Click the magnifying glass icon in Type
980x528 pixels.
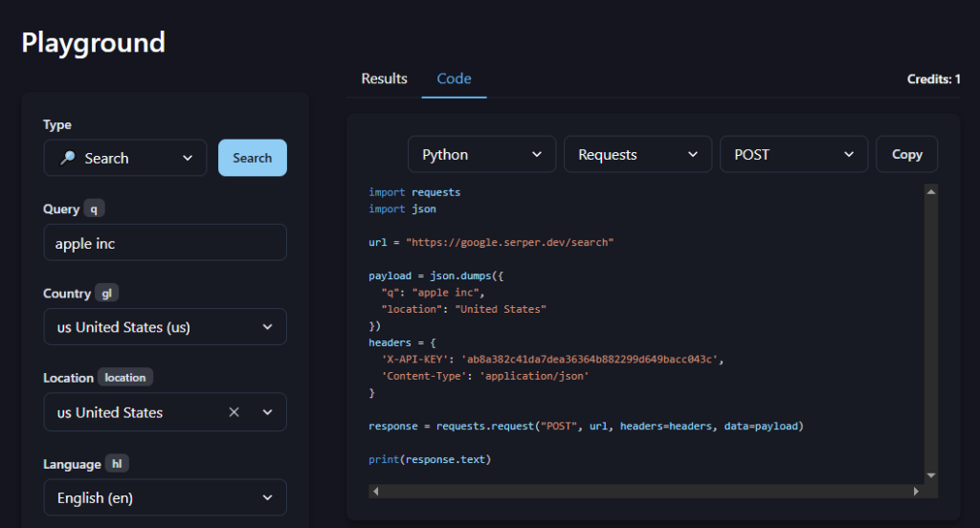point(68,158)
